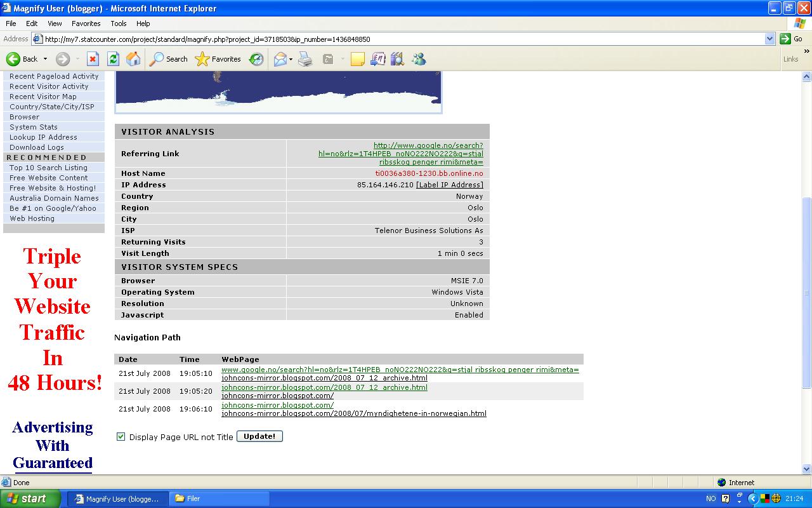Open Recent Pageload Activity sidebar link
The width and height of the screenshot is (812, 508).
54,76
